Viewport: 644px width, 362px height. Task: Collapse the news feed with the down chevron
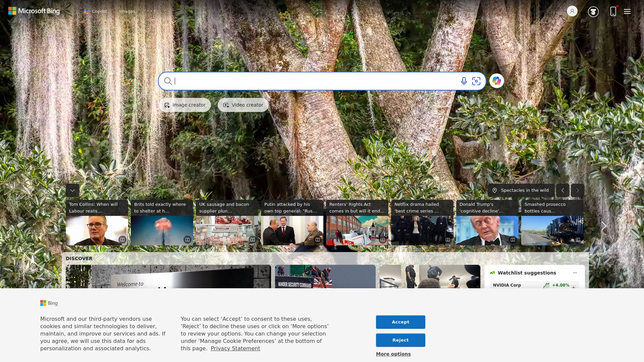pos(72,190)
